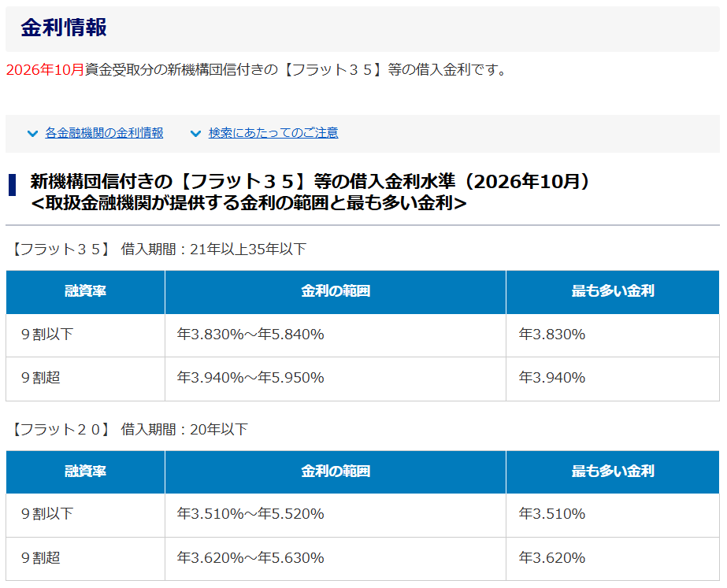The height and width of the screenshot is (588, 727).
Task: Click 最も多い金利 header in フラット20 table
Action: (613, 472)
